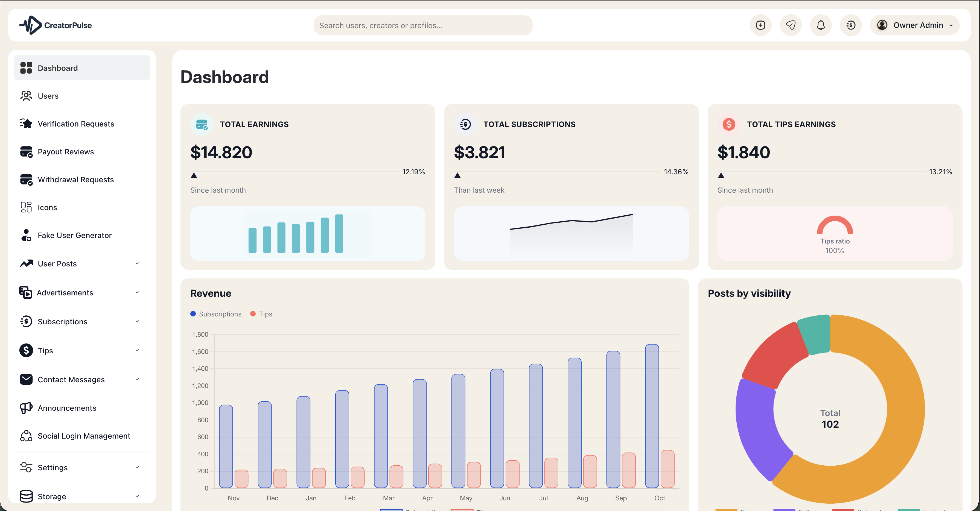The width and height of the screenshot is (980, 511).
Task: Open Payout Reviews in sidebar
Action: click(x=82, y=151)
